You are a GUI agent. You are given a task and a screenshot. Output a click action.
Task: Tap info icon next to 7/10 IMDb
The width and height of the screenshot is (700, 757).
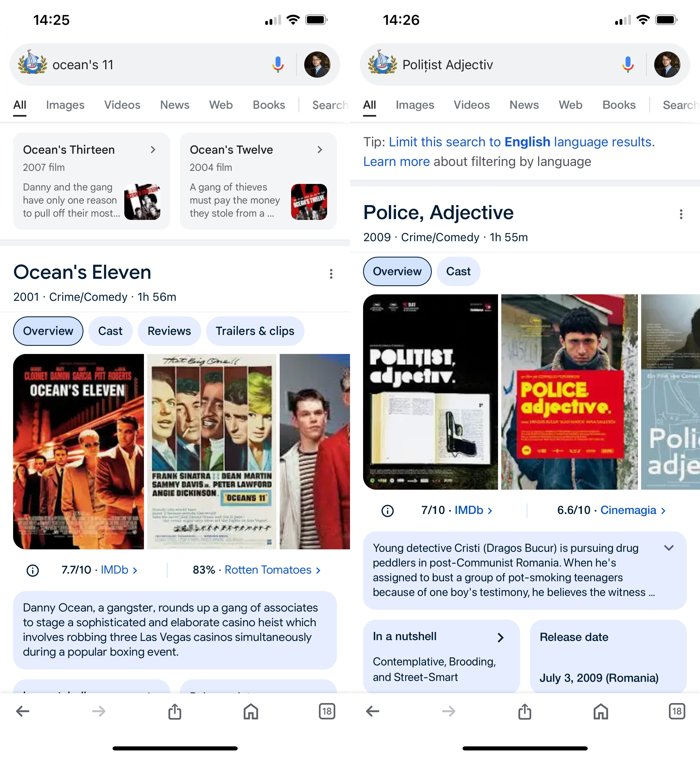coord(388,511)
